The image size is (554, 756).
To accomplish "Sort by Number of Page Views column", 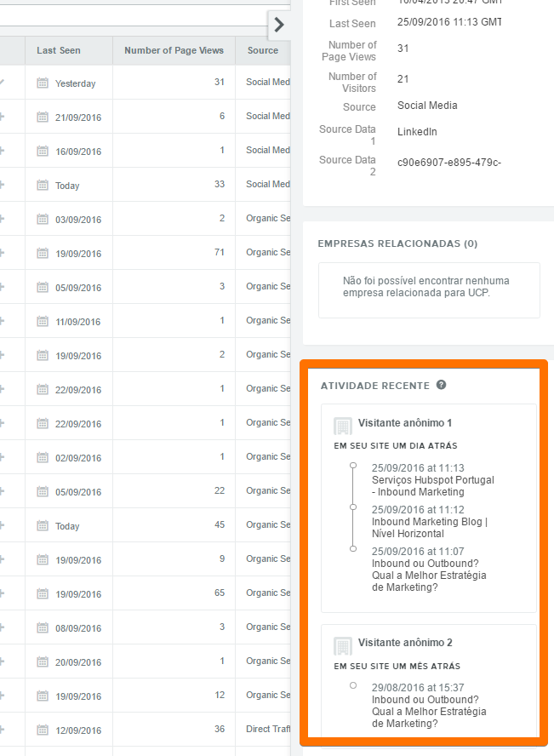I will (174, 50).
